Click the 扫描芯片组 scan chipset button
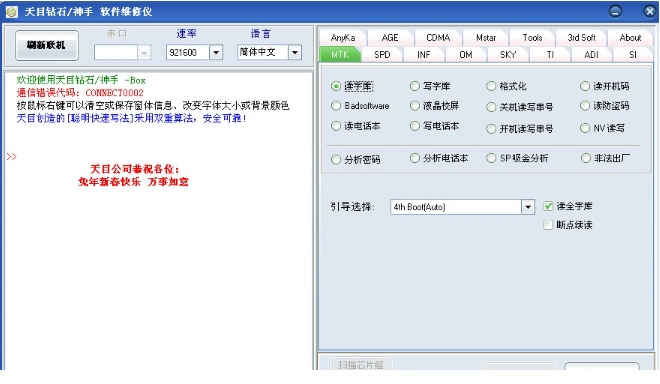The width and height of the screenshot is (660, 384). (x=361, y=365)
